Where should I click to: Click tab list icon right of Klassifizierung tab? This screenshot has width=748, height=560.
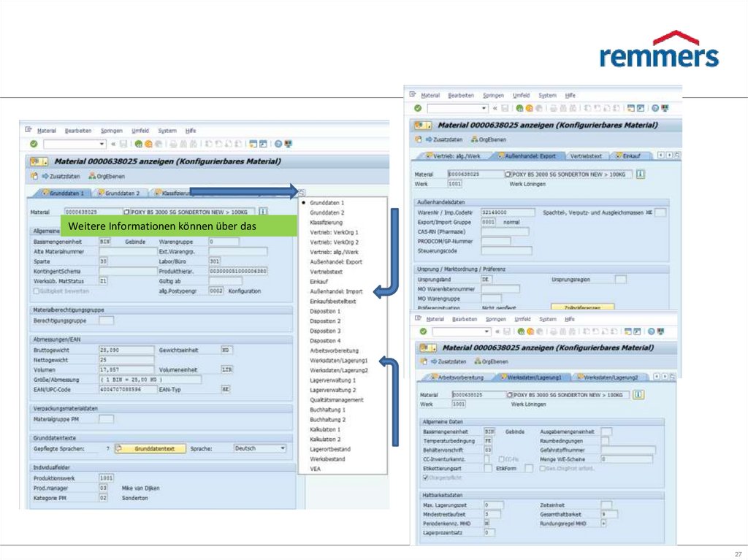(302, 193)
